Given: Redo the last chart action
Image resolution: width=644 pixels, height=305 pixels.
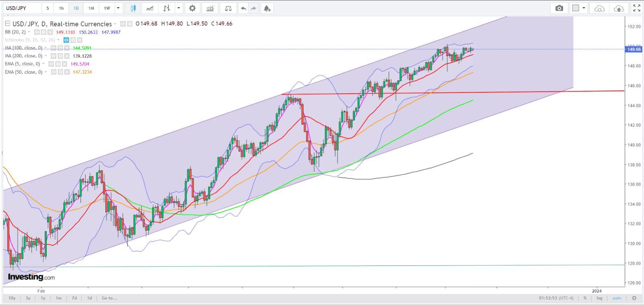Looking at the screenshot, I should click(254, 8).
